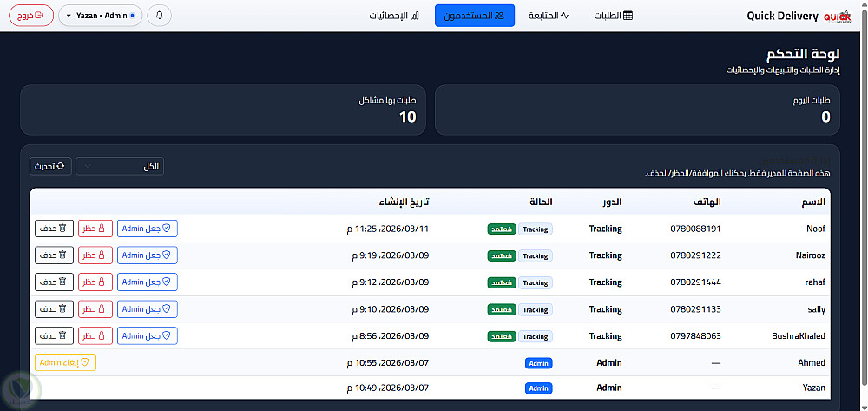Open the الإحصائيات statistics tab
868x411 pixels.
coord(394,16)
